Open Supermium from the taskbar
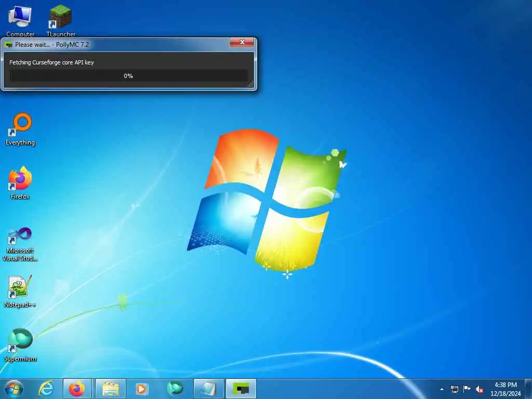This screenshot has width=532, height=399. point(175,389)
